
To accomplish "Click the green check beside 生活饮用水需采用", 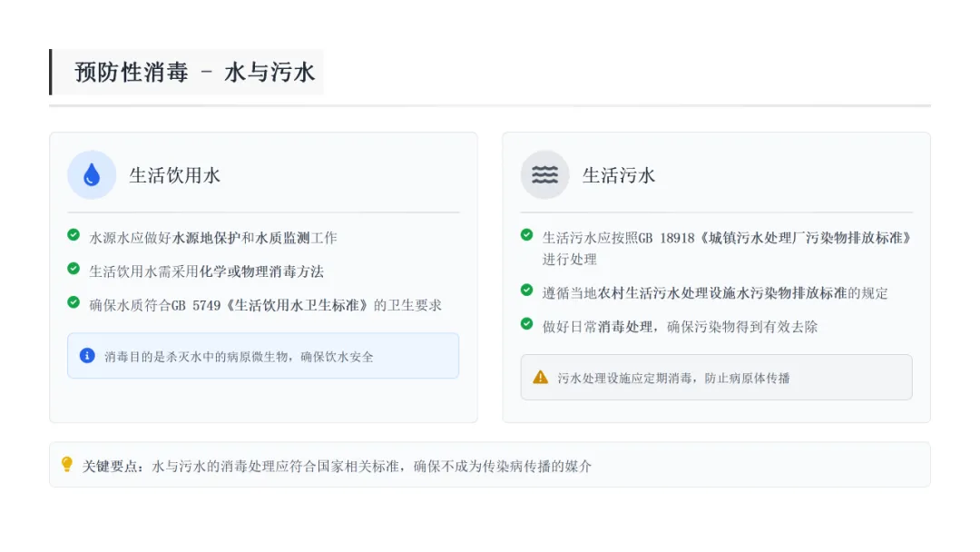I will pos(73,269).
